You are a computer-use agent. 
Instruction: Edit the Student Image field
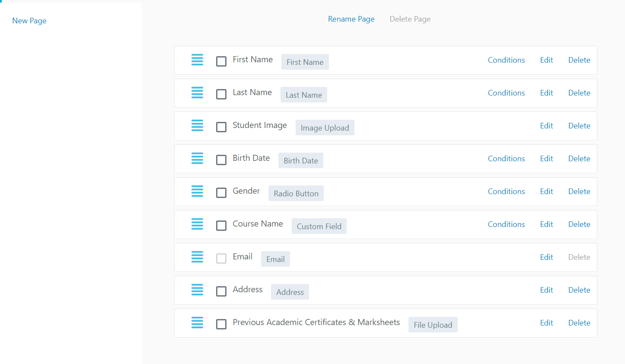(546, 126)
